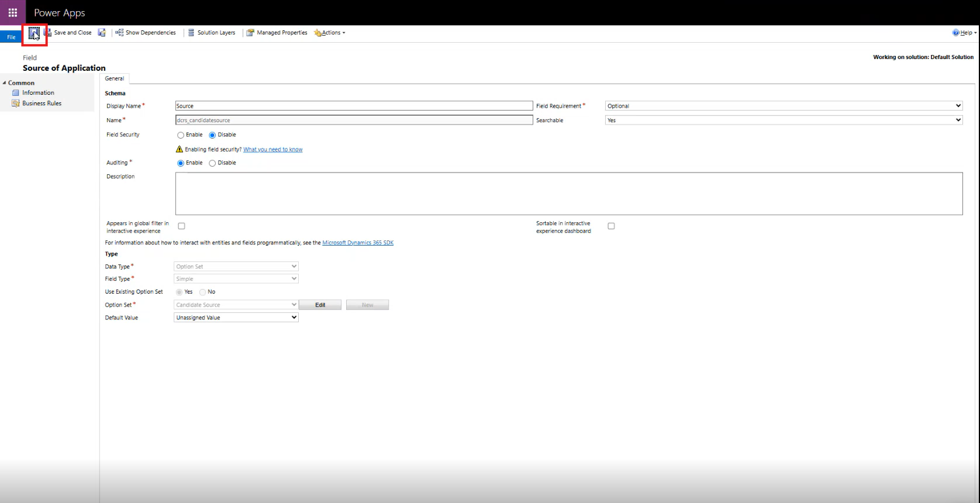
Task: Click the field security warning icon
Action: [180, 149]
